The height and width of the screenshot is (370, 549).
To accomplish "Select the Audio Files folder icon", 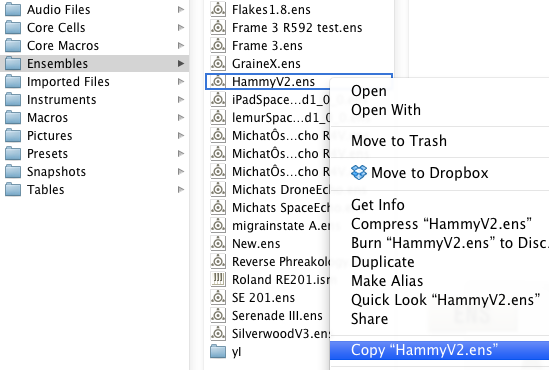I will 13,9.
